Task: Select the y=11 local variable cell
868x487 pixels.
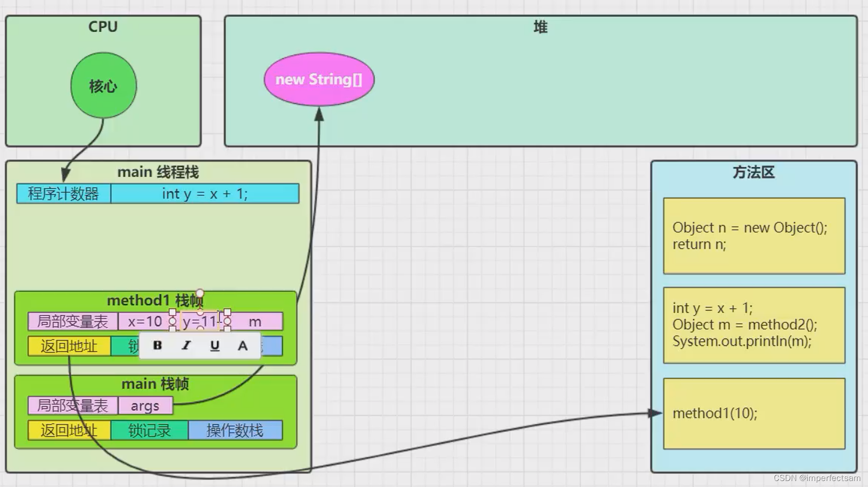Action: click(200, 321)
